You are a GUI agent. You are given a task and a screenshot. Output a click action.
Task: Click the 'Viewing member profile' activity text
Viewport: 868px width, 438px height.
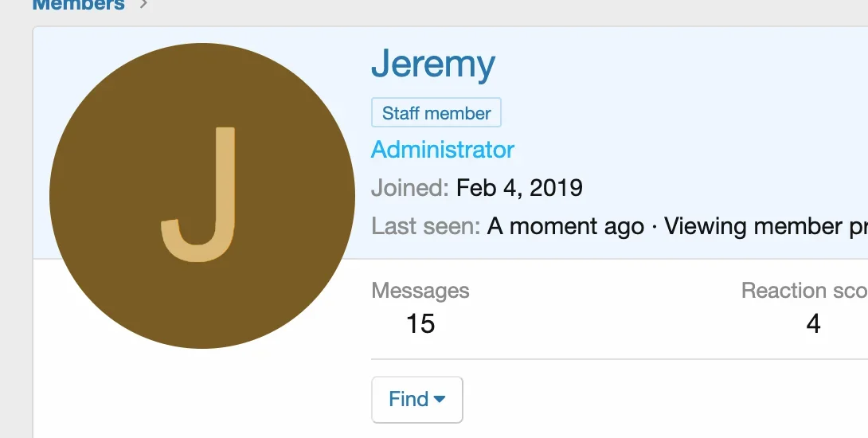764,227
